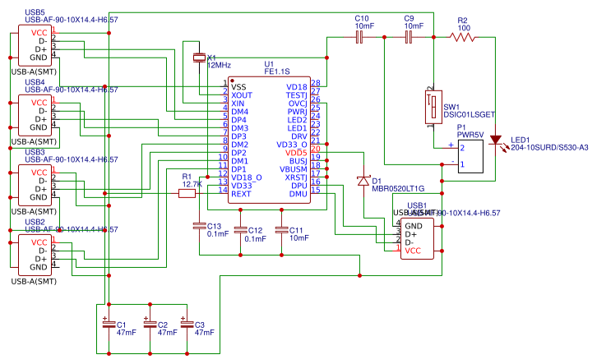Click the DM4 pin label
Viewport: 597px width, 364px height.
(240, 112)
